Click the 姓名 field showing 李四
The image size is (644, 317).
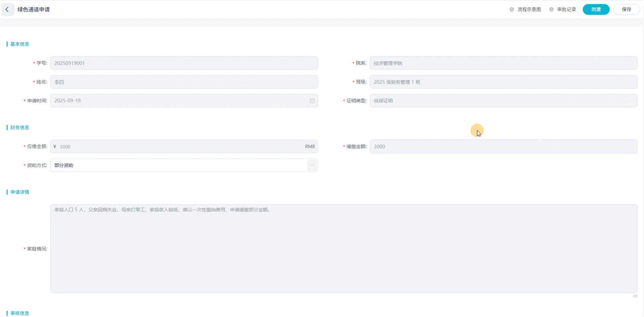click(184, 82)
